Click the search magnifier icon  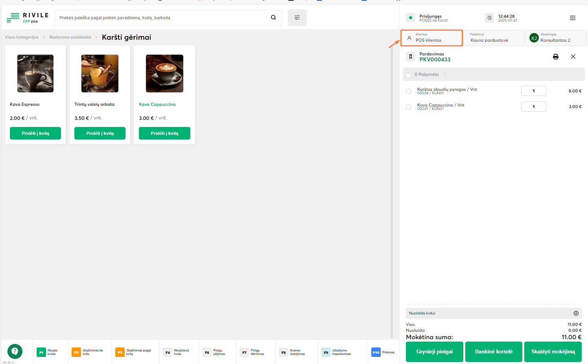coord(273,17)
